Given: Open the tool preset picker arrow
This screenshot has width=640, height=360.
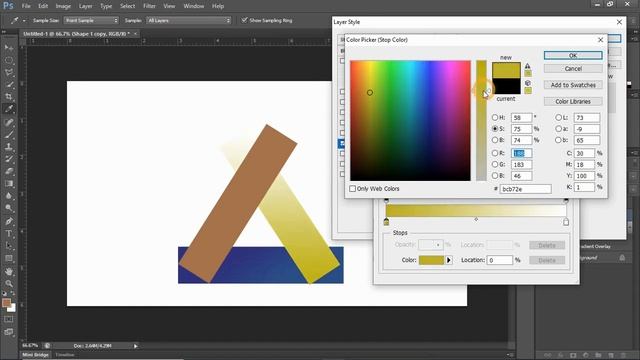Looking at the screenshot, I should [x=24, y=20].
